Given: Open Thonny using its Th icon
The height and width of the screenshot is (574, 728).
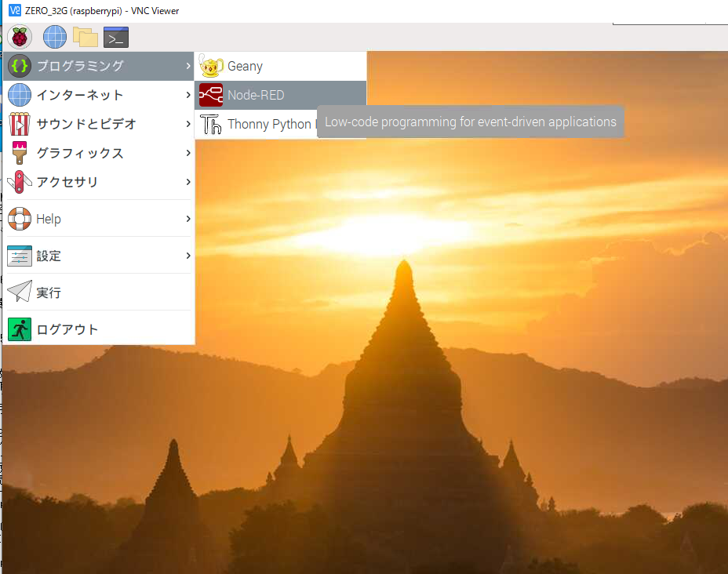Looking at the screenshot, I should [212, 123].
